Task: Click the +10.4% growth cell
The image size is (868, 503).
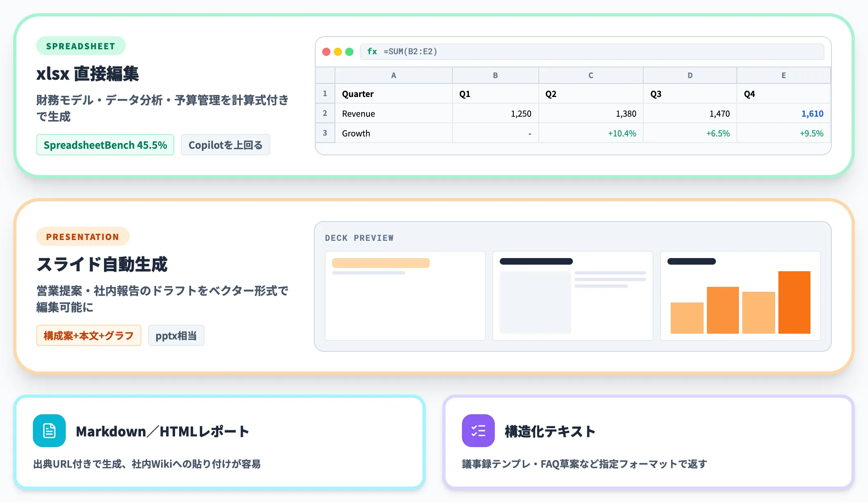Action: pyautogui.click(x=591, y=133)
